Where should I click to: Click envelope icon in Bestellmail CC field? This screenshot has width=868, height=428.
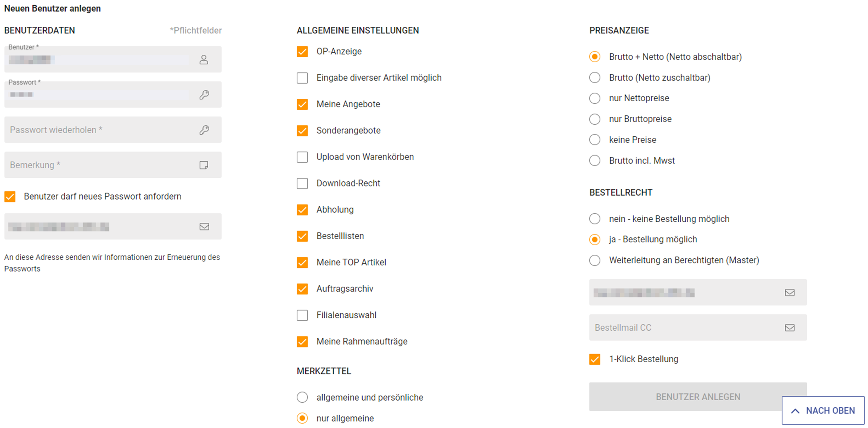789,328
